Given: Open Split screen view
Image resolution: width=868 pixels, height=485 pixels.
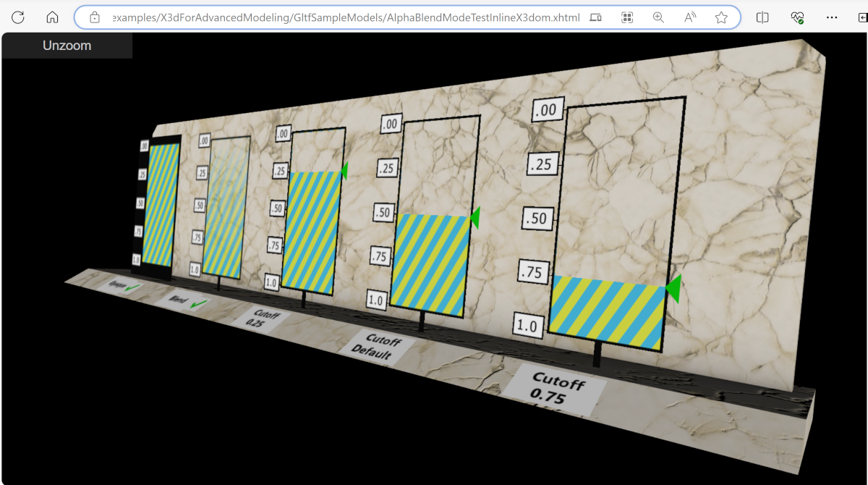Looking at the screenshot, I should pyautogui.click(x=762, y=17).
